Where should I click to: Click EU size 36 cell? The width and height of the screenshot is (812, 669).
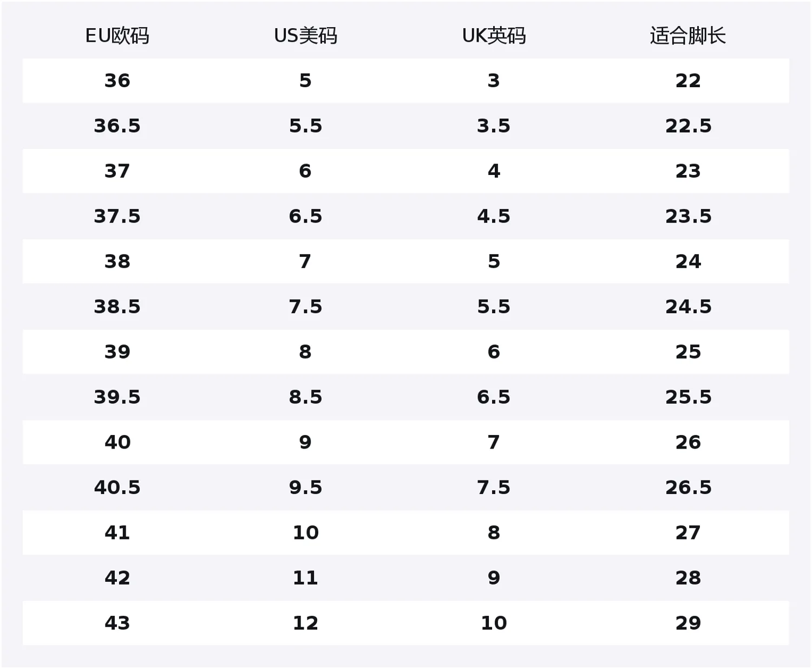117,81
